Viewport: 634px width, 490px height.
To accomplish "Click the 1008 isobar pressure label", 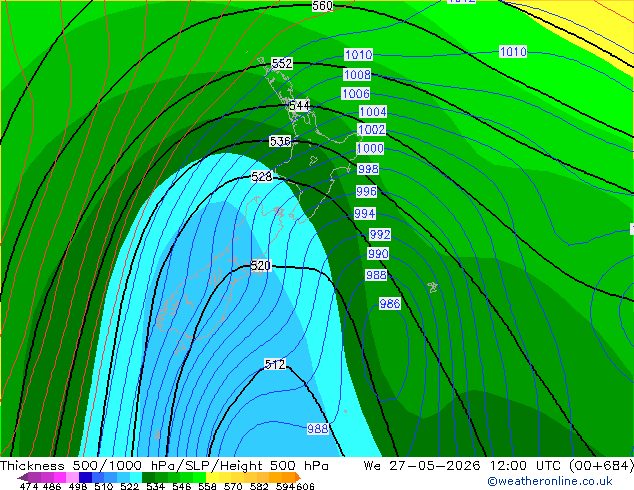I will click(x=357, y=74).
